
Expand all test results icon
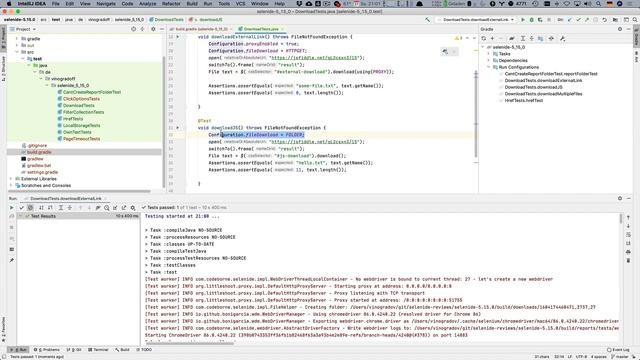61,208
